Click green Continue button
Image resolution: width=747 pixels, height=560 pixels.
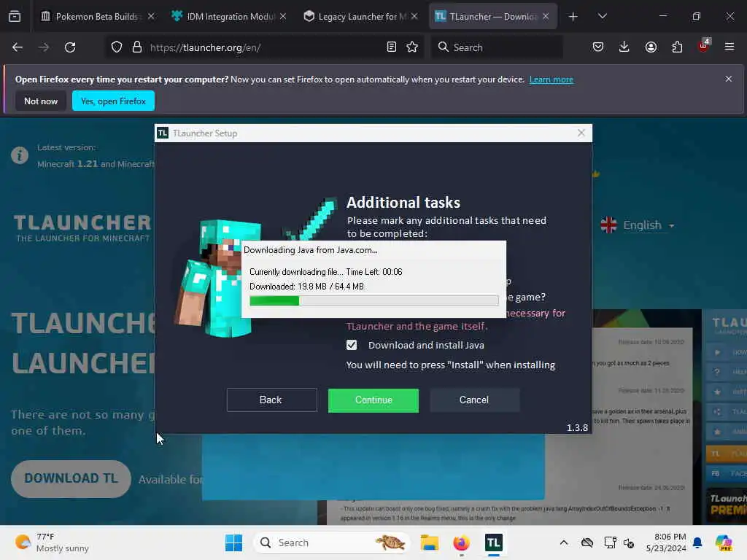pos(373,400)
